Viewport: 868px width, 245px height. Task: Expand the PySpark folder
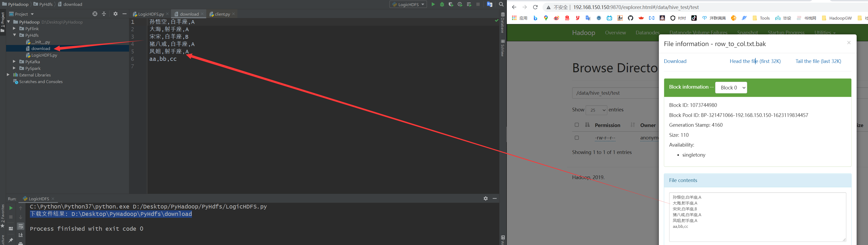click(x=14, y=68)
